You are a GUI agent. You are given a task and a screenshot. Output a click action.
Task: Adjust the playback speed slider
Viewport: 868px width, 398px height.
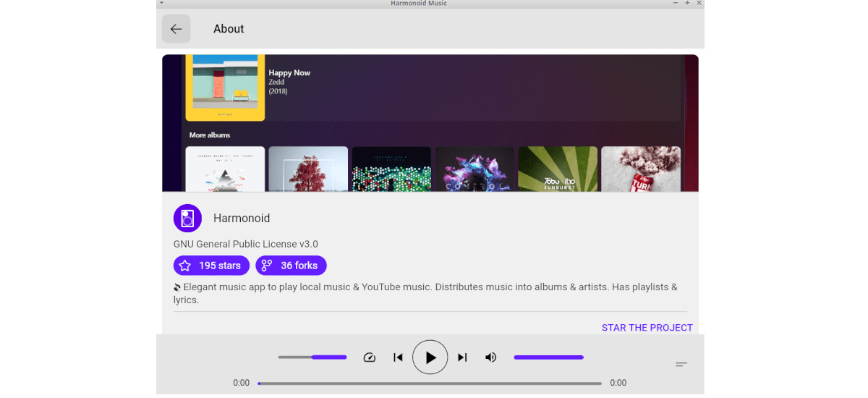point(312,357)
